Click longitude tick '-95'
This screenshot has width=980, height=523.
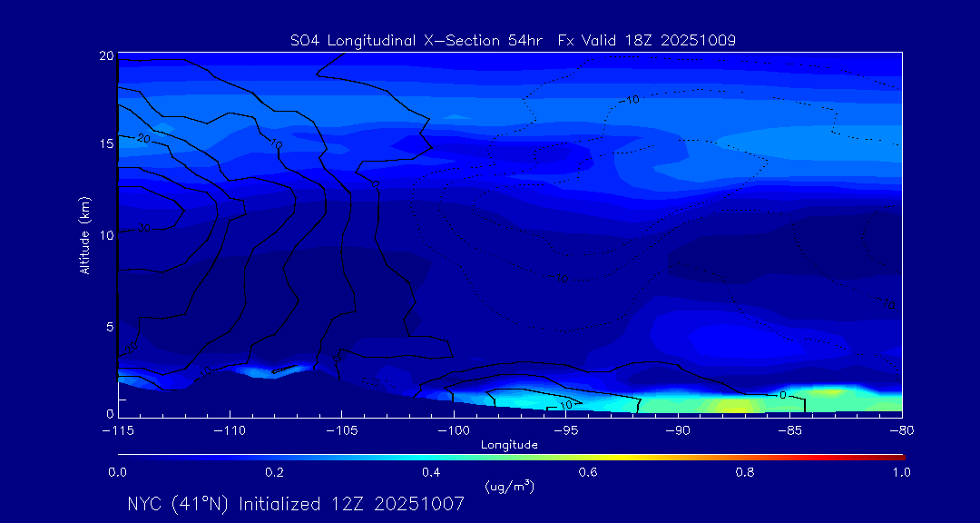point(565,430)
